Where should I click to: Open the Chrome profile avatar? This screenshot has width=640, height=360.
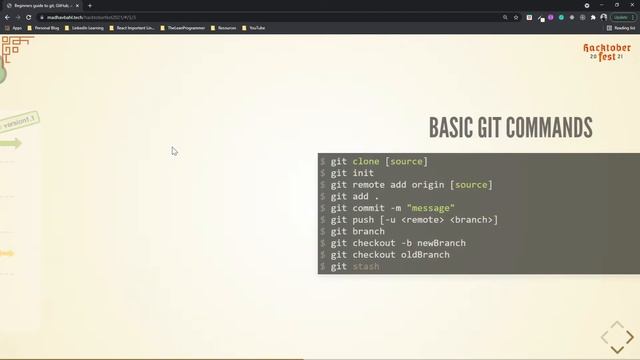point(604,18)
